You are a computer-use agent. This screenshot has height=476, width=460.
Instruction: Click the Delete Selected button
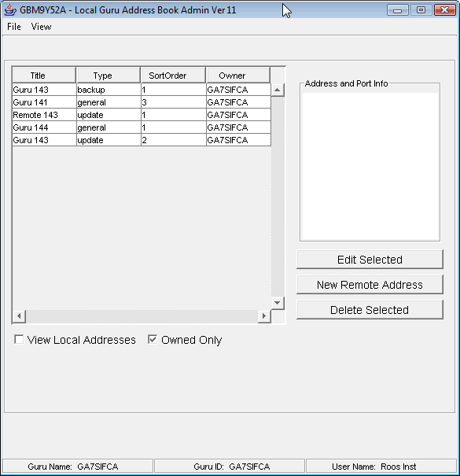(370, 310)
